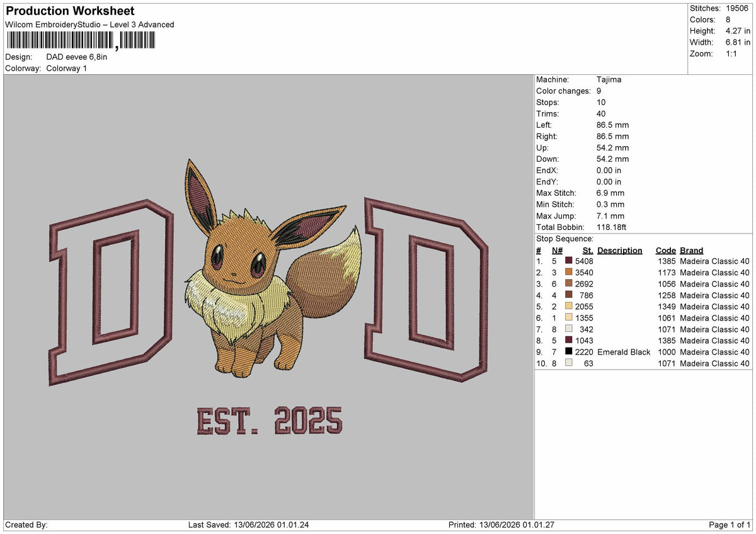Select the Trims value 40
The width and height of the screenshot is (756, 534).
tap(601, 114)
